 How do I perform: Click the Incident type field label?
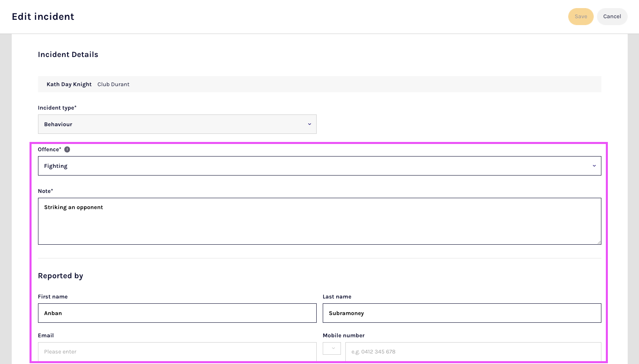57,108
